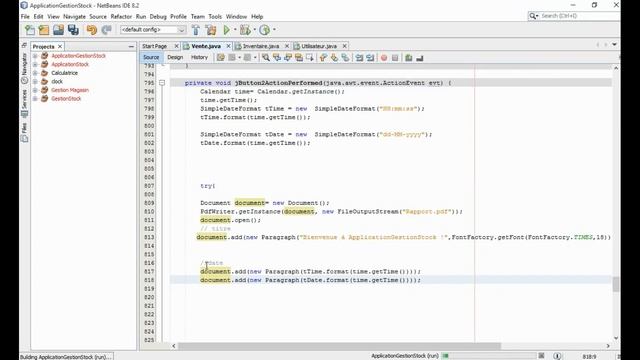Click the Open Project icon

[58, 30]
